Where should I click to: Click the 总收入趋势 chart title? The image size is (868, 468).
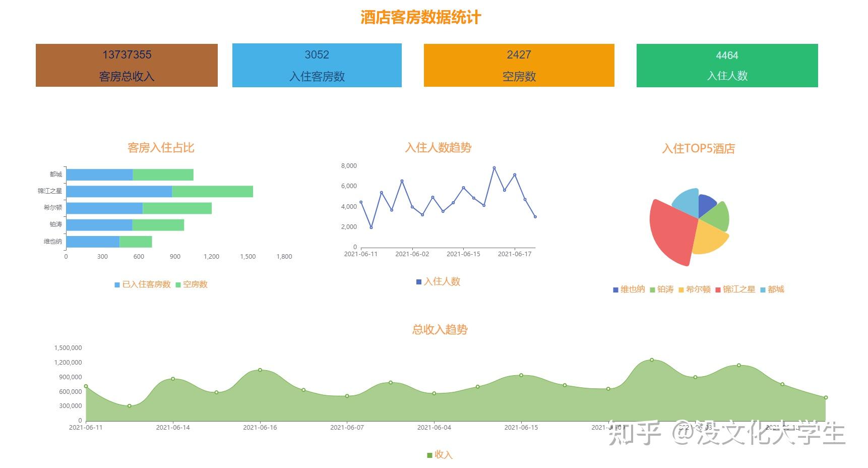(x=440, y=329)
